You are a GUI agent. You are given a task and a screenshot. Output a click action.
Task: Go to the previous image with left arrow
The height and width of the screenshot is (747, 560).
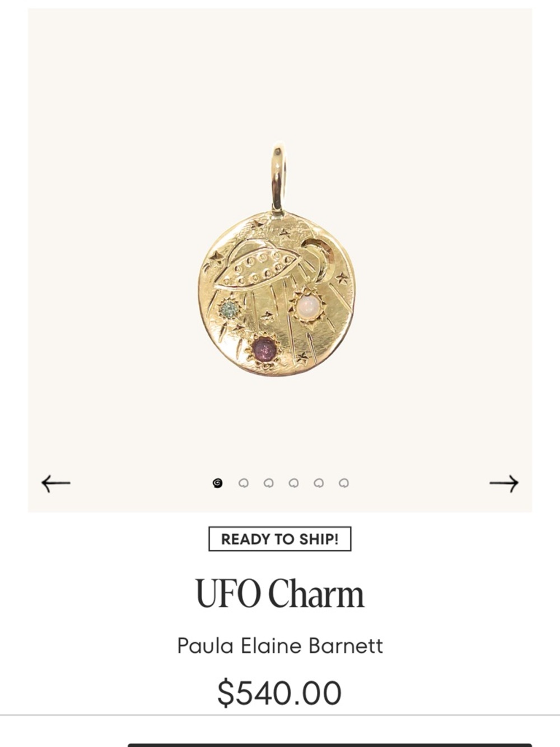[56, 483]
